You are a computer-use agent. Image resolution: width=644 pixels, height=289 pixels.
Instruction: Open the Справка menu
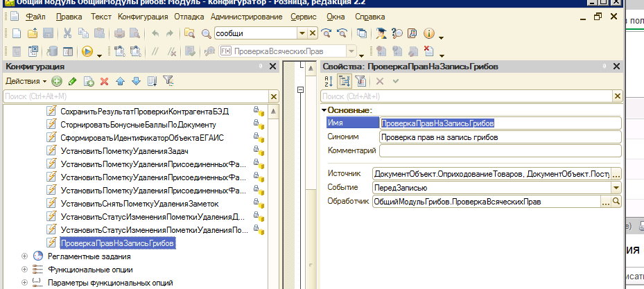pos(369,17)
